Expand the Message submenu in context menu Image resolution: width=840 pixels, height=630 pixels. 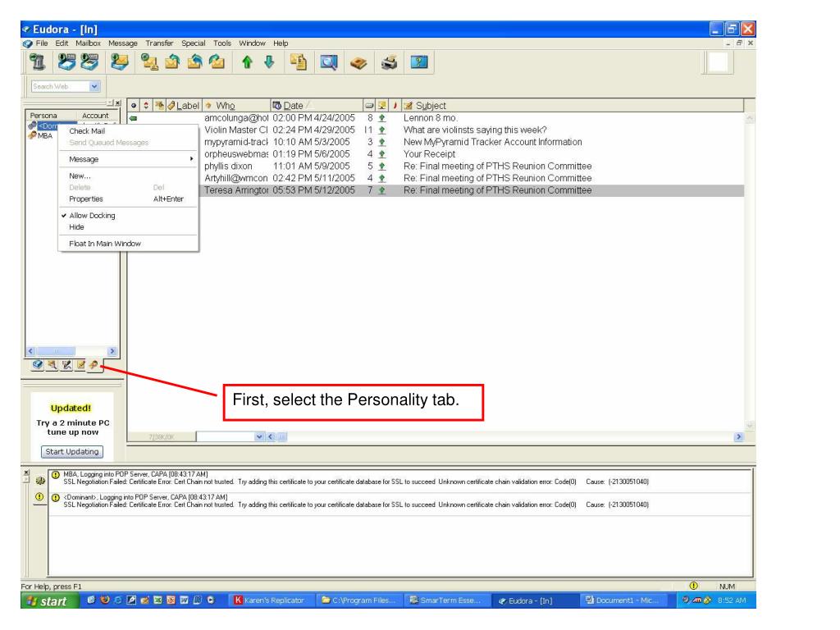(x=128, y=159)
